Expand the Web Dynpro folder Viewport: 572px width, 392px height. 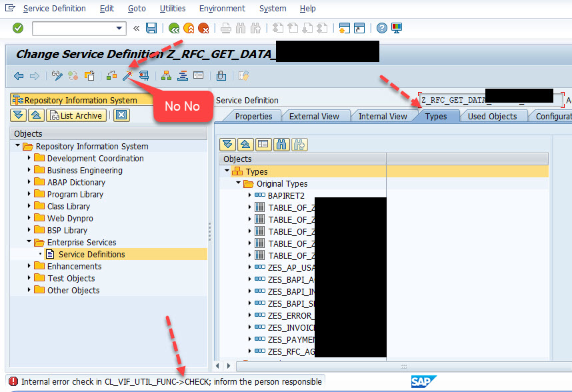(x=29, y=219)
